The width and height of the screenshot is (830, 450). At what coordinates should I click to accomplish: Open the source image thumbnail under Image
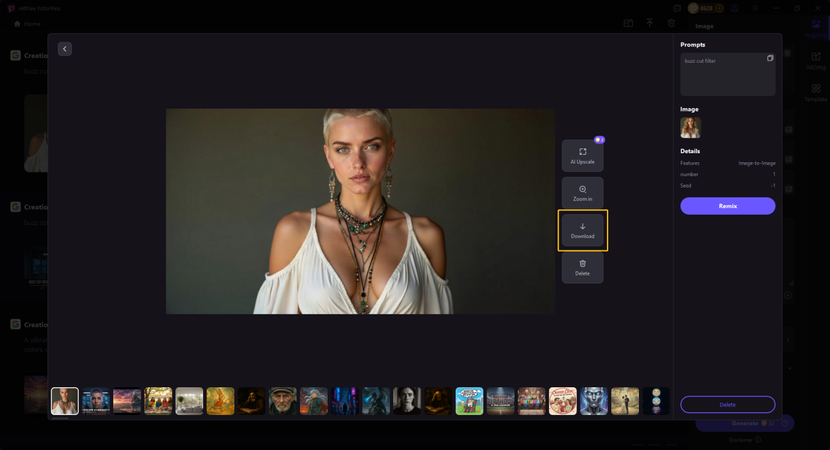click(690, 127)
